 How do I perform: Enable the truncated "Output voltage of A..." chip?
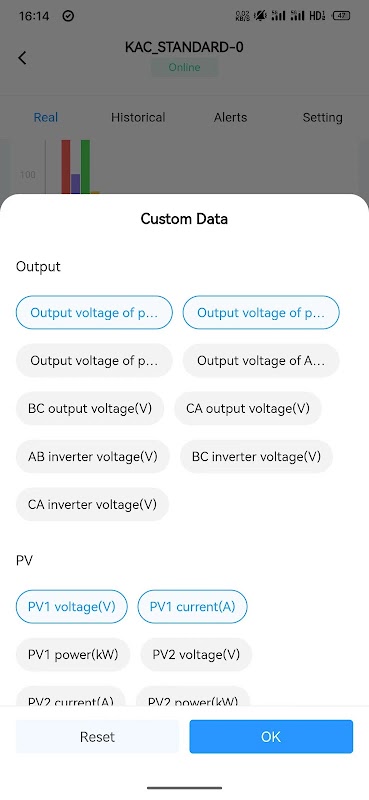261,361
